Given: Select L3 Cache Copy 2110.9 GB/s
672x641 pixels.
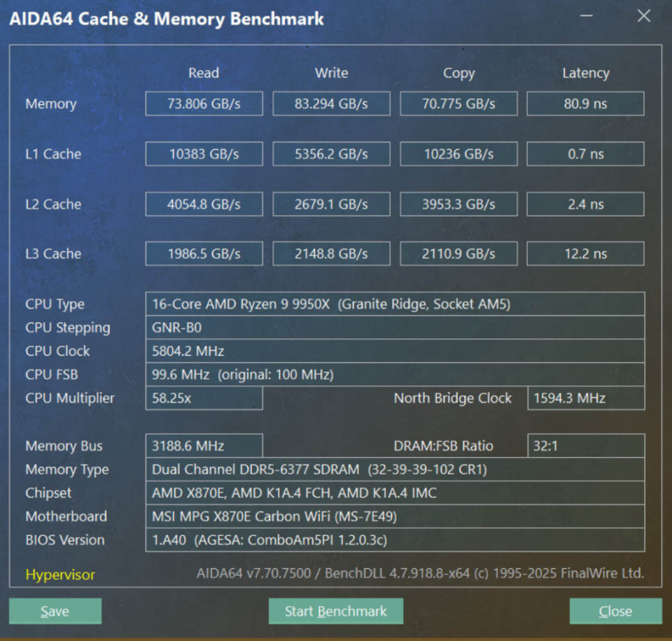Looking at the screenshot, I should tap(458, 253).
